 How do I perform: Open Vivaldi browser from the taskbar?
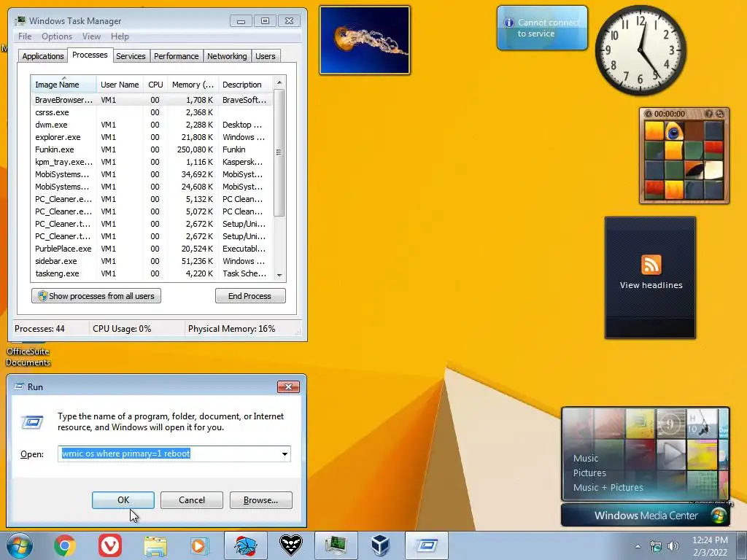coord(110,545)
